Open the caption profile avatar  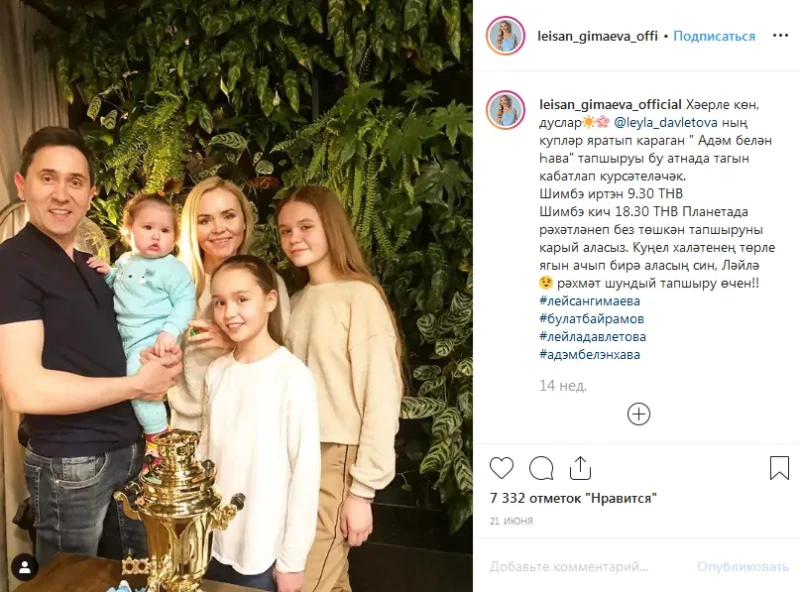(505, 110)
